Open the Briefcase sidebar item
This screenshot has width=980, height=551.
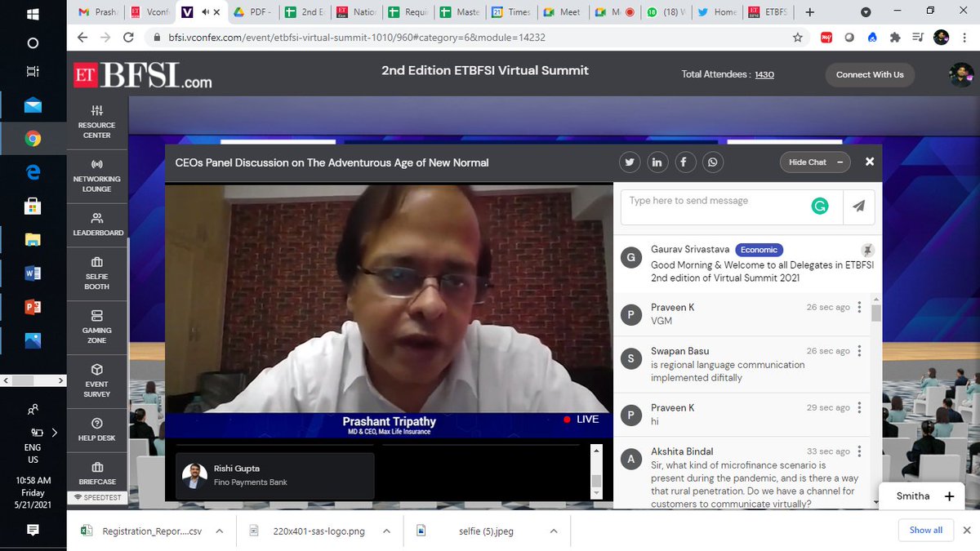96,473
